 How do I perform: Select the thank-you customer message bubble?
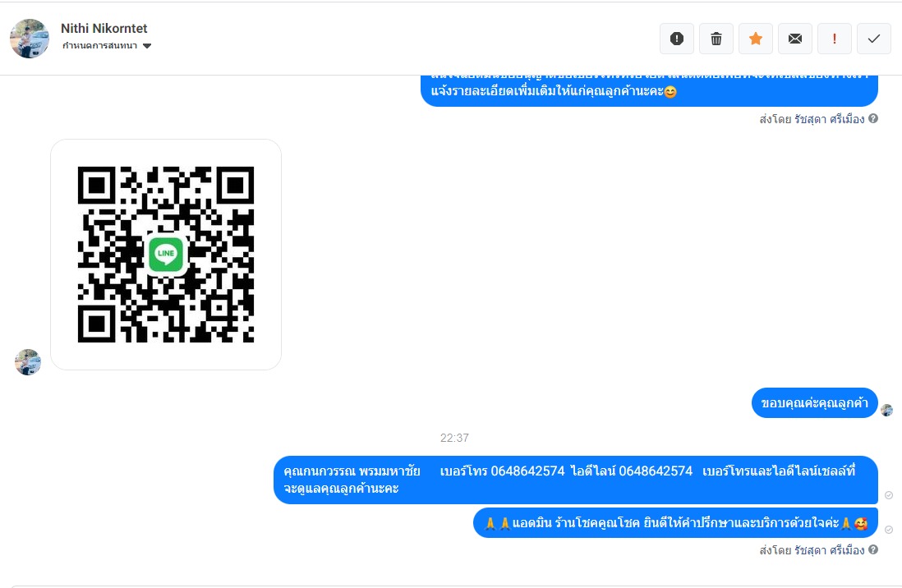tap(815, 402)
